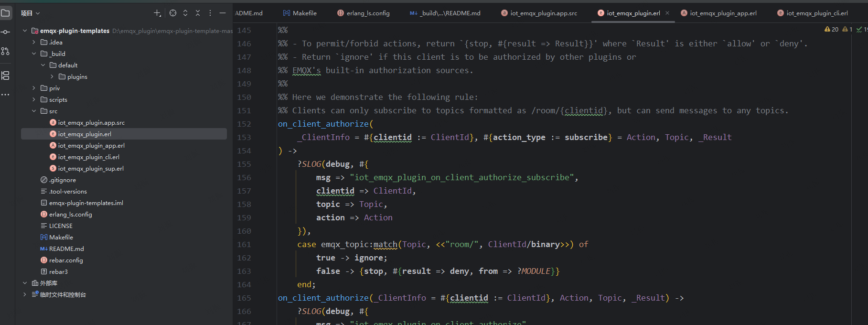This screenshot has height=325, width=868.
Task: Click the 'end;' keyword on line 164
Action: (x=307, y=284)
